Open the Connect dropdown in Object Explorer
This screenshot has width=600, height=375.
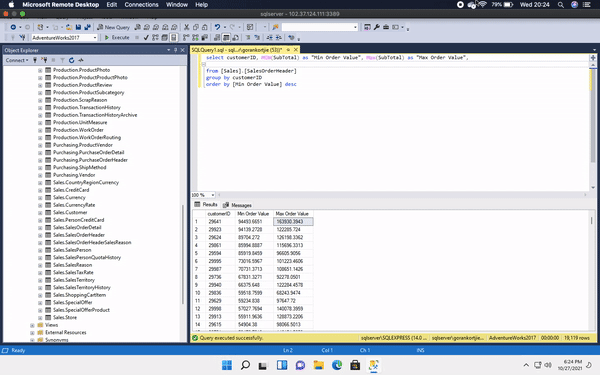(17, 60)
